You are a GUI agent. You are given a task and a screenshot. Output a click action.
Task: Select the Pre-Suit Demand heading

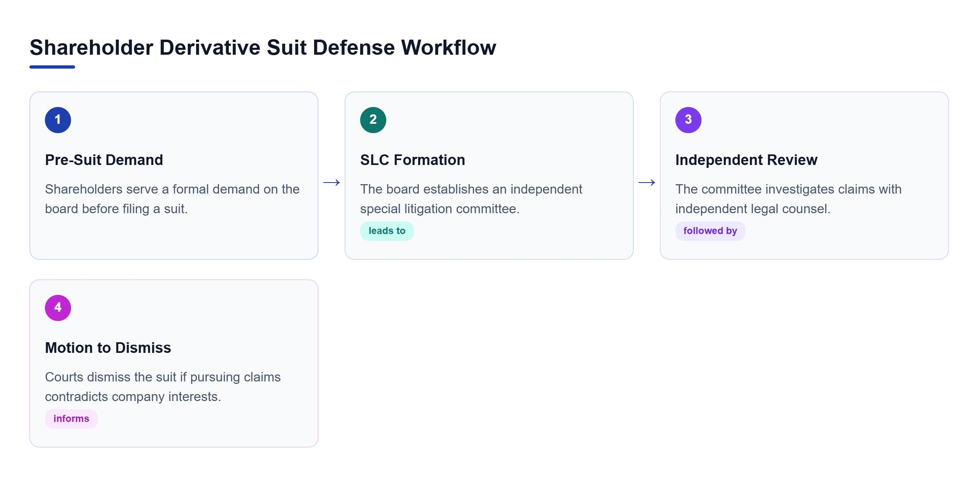point(104,160)
